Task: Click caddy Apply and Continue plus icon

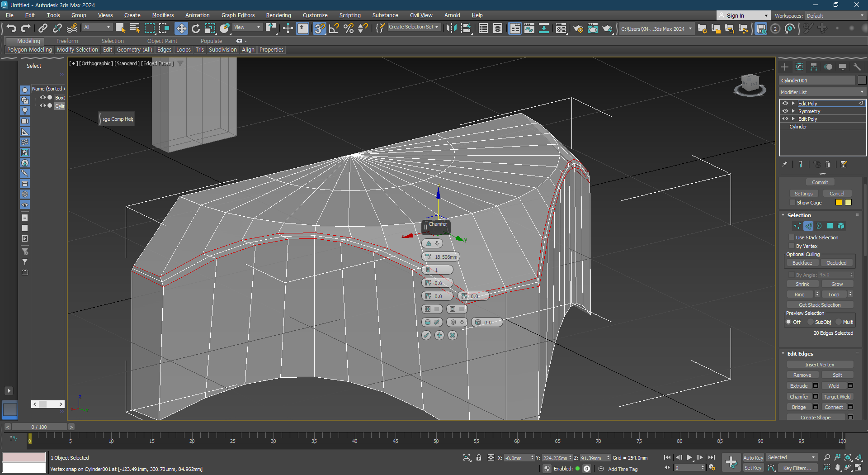Action: point(439,335)
